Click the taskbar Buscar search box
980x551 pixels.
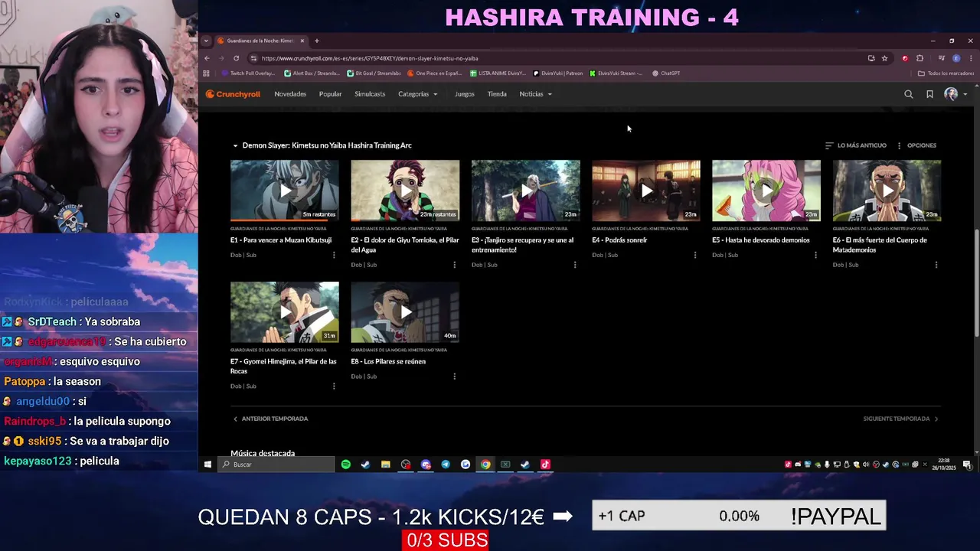point(276,465)
